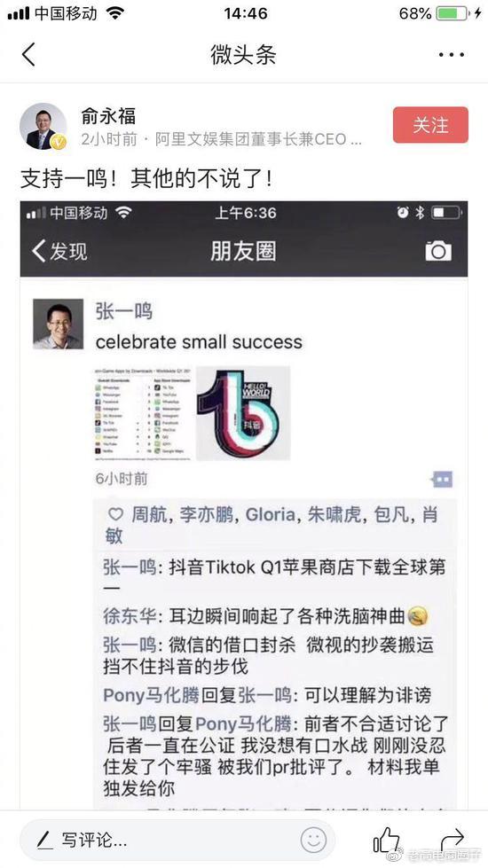The image size is (488, 868).
Task: Tap the heart icon before 周航
Action: pos(115,515)
